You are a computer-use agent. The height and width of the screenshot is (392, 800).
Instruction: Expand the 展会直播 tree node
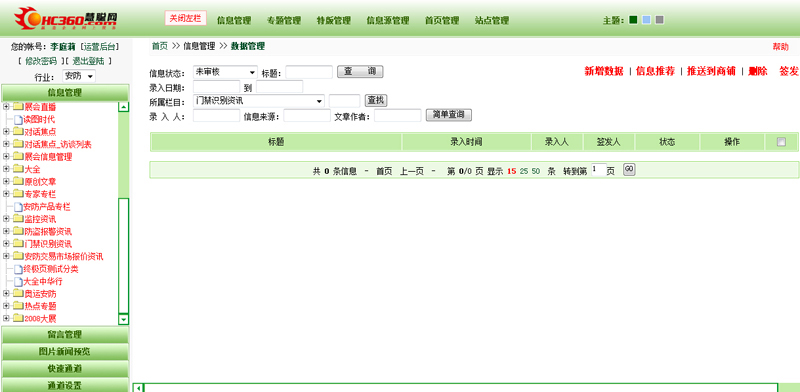point(6,107)
